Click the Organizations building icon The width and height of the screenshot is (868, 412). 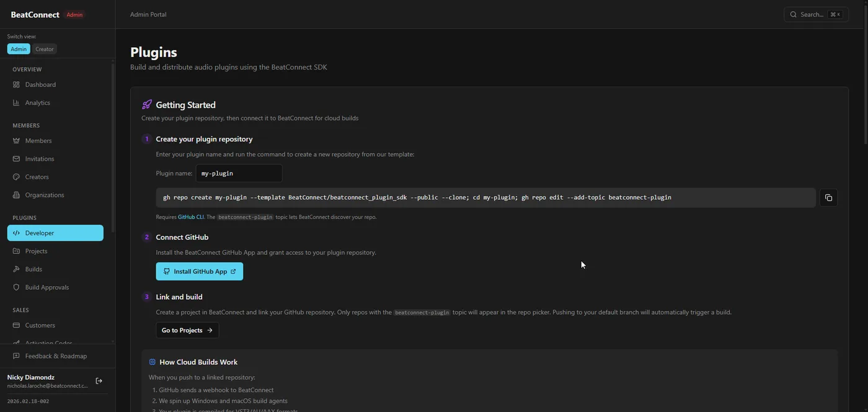16,195
